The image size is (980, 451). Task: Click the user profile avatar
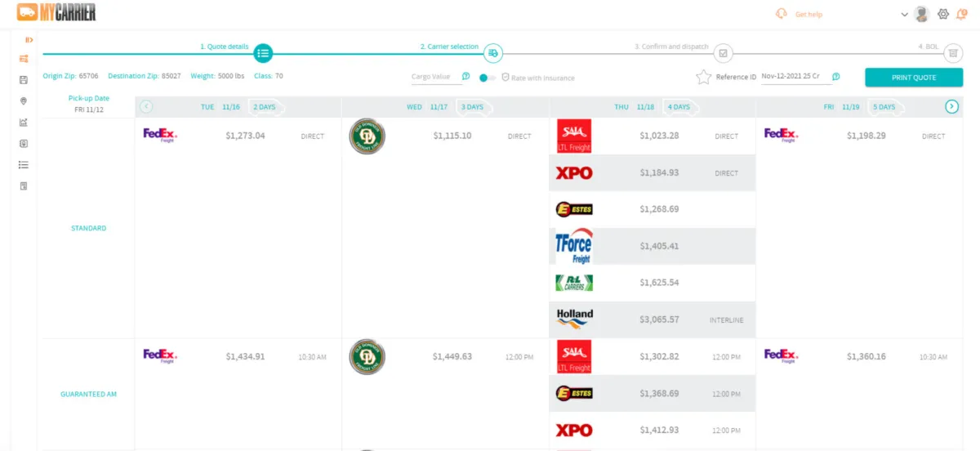pyautogui.click(x=922, y=14)
